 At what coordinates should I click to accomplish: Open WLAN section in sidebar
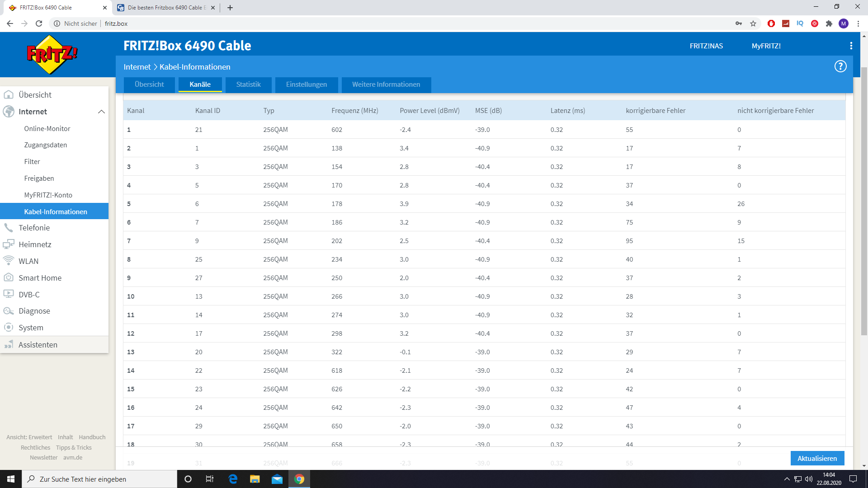pyautogui.click(x=28, y=261)
